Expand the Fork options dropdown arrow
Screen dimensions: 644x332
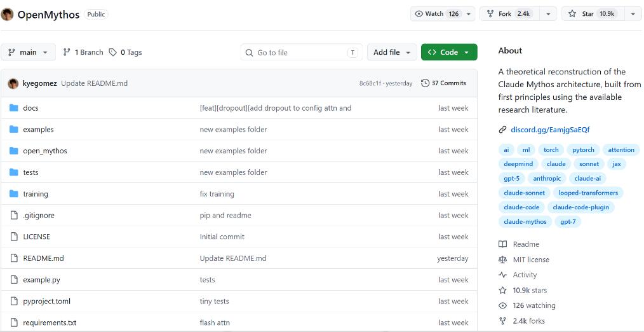(548, 14)
